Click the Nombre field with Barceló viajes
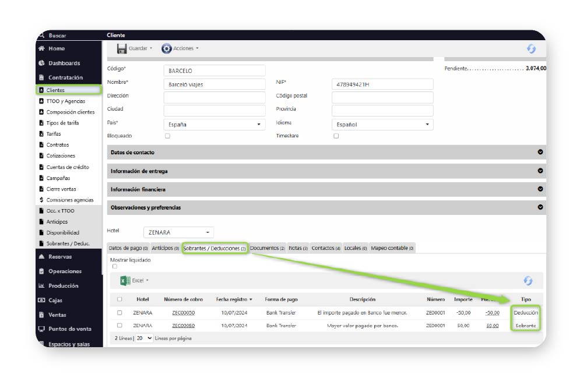The image size is (583, 392). click(214, 84)
